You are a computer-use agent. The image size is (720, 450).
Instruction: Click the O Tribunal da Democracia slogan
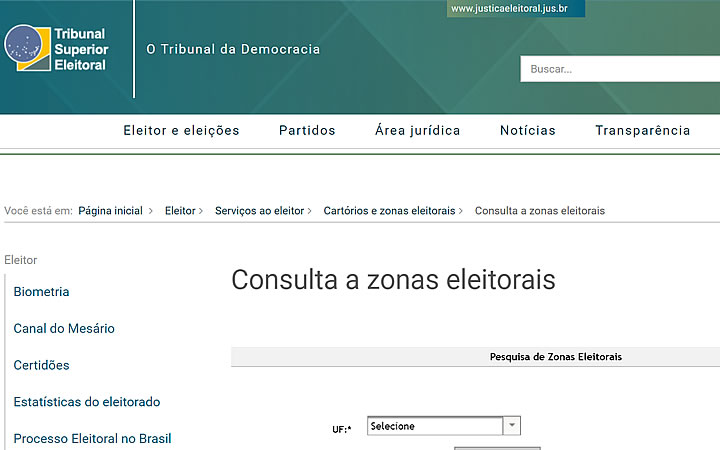[233, 49]
